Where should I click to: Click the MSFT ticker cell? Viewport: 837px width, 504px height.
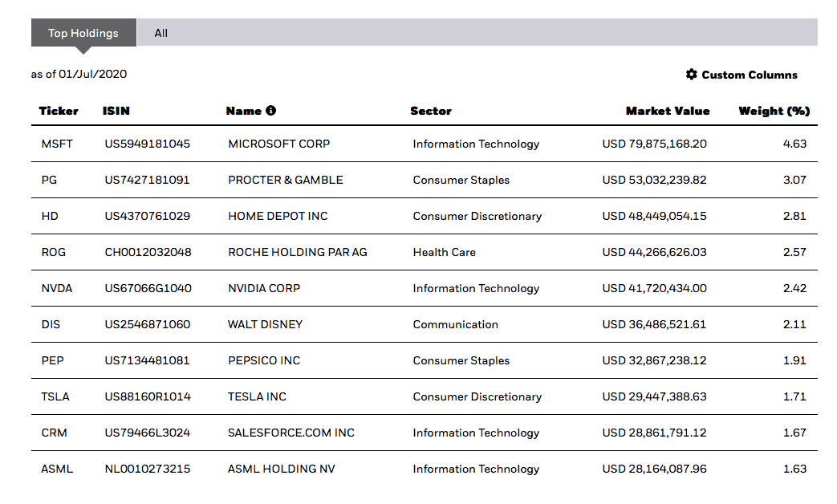point(57,144)
